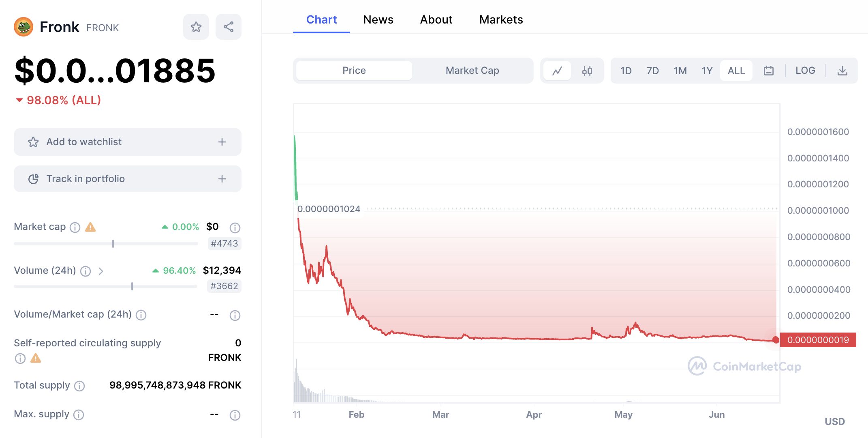The image size is (868, 438).
Task: Star Fronk with the favorite icon button
Action: click(x=196, y=27)
